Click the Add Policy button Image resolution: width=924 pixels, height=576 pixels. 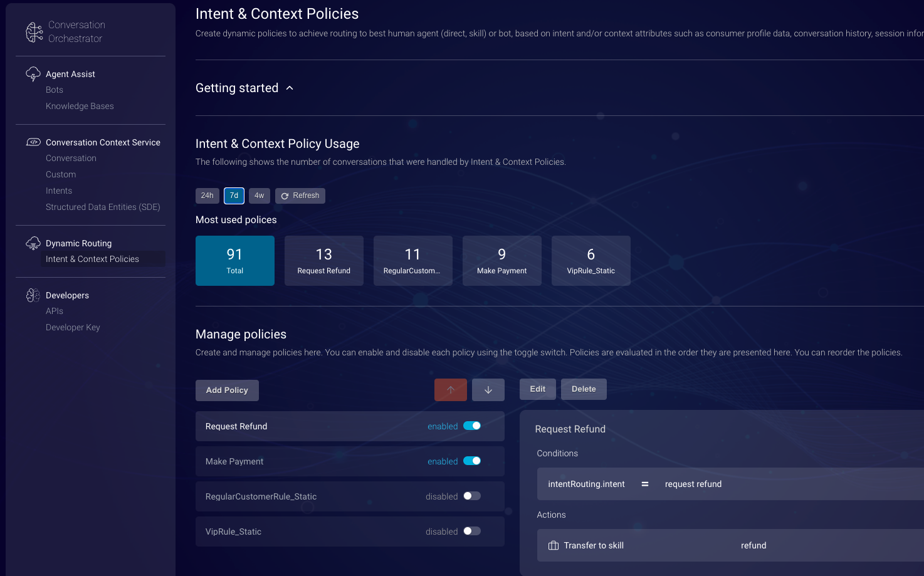(227, 390)
